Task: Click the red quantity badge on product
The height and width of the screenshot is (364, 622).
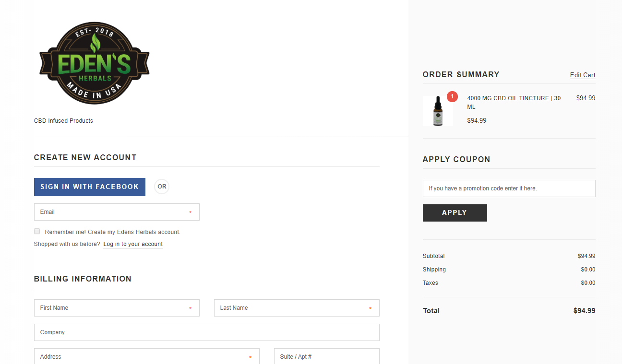Action: pos(452,96)
